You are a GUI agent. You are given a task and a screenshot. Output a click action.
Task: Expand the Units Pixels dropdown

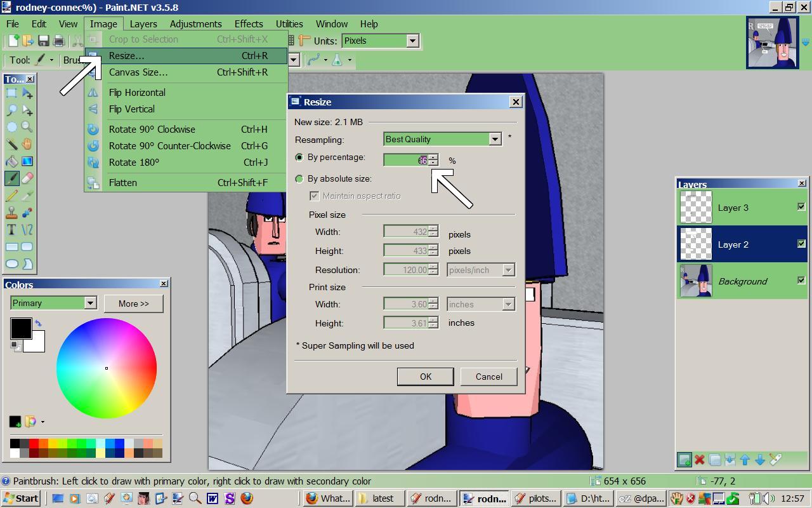point(412,41)
